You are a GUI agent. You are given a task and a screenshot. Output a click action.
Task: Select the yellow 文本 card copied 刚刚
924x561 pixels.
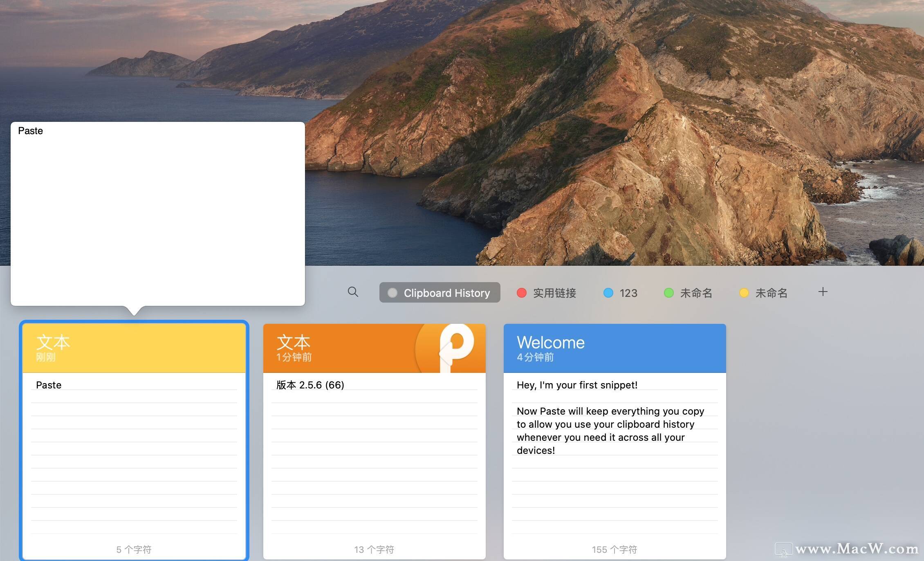[134, 441]
